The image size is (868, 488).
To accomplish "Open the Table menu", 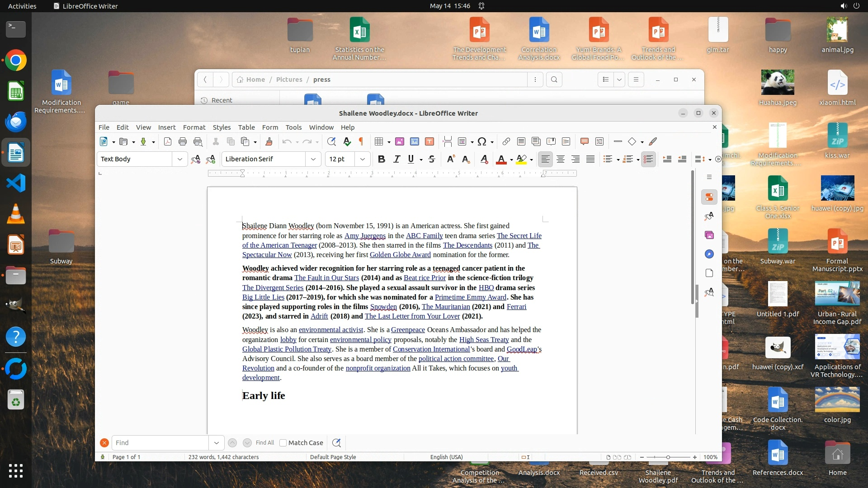I will click(246, 127).
